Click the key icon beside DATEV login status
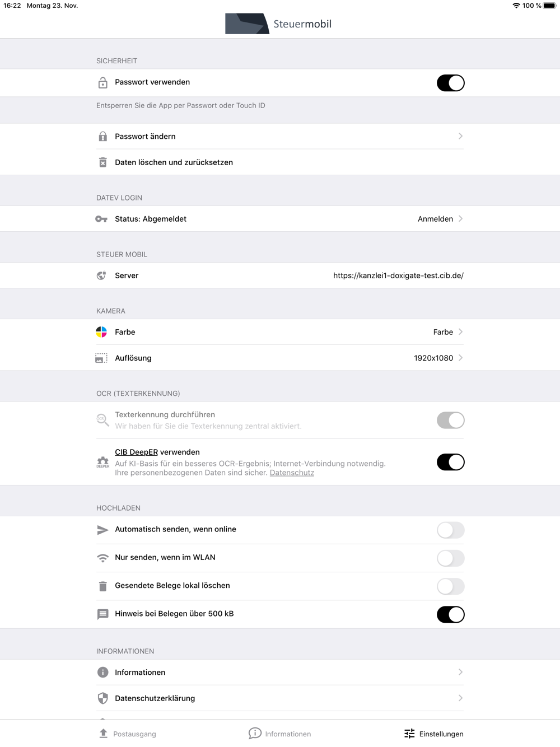 [101, 219]
